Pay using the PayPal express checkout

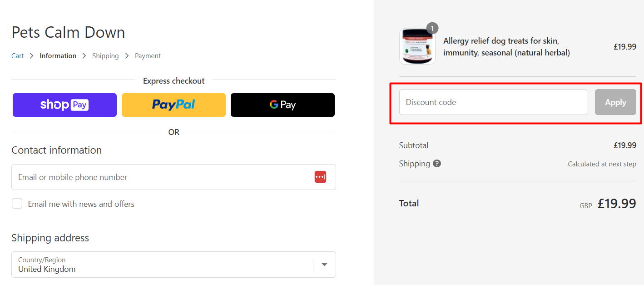coord(173,105)
